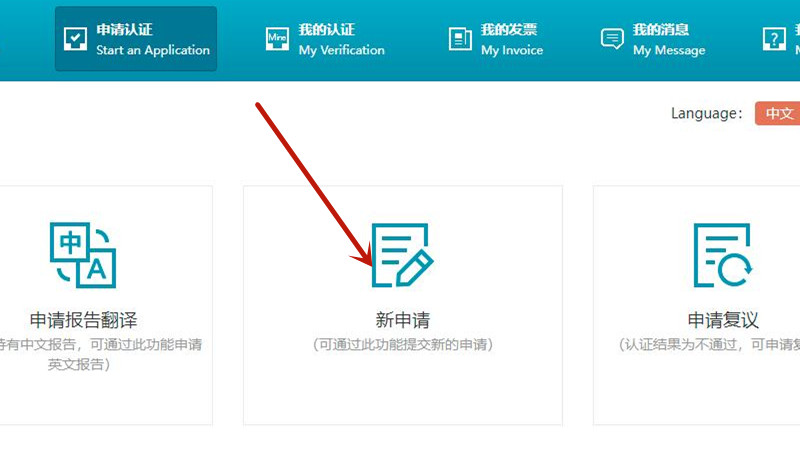Click the question mark help icon
This screenshot has width=800, height=450.
pos(774,39)
